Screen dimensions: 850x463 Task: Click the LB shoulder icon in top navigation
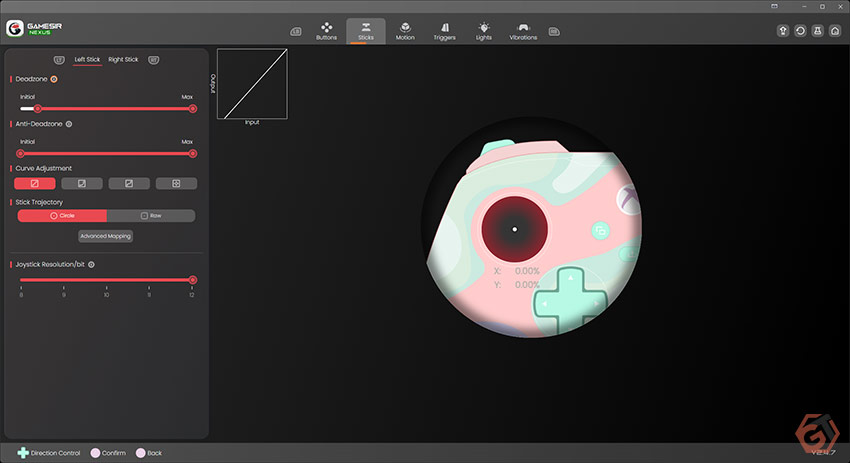295,31
